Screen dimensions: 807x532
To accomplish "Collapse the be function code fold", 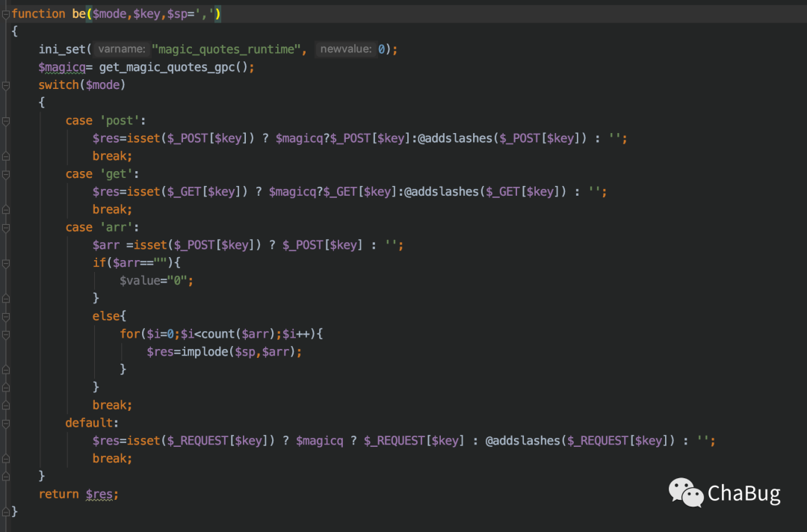I will pyautogui.click(x=6, y=13).
